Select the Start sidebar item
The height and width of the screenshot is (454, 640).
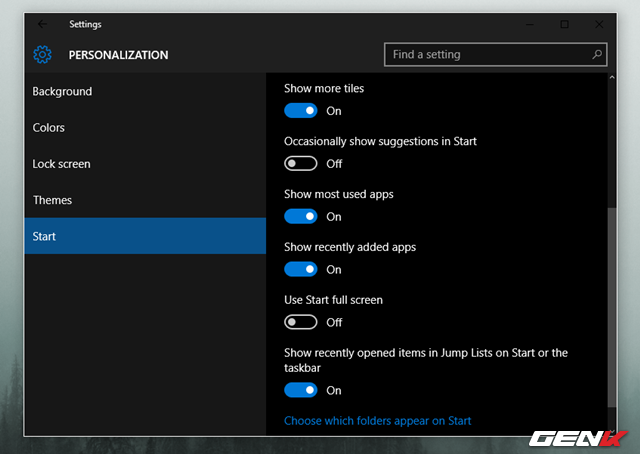click(x=145, y=236)
